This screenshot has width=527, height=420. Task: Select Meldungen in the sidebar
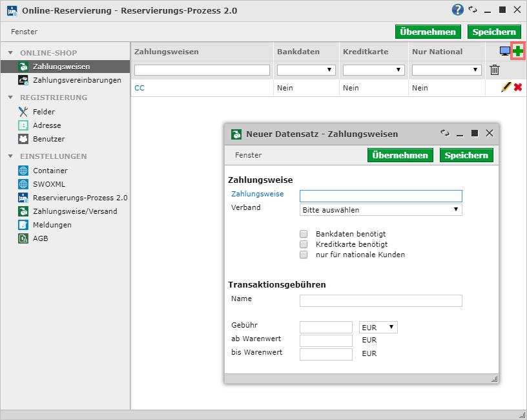[52, 225]
